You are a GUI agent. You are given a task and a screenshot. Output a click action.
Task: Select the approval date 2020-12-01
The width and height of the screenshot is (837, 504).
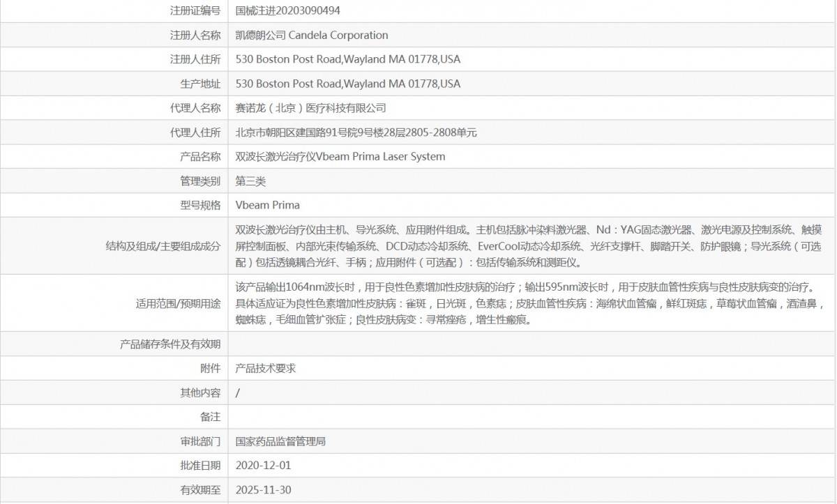264,465
